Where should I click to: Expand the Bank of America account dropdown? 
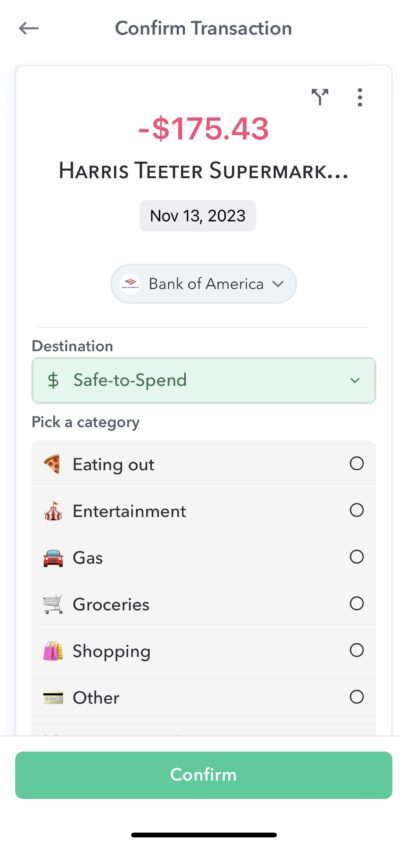pyautogui.click(x=203, y=284)
